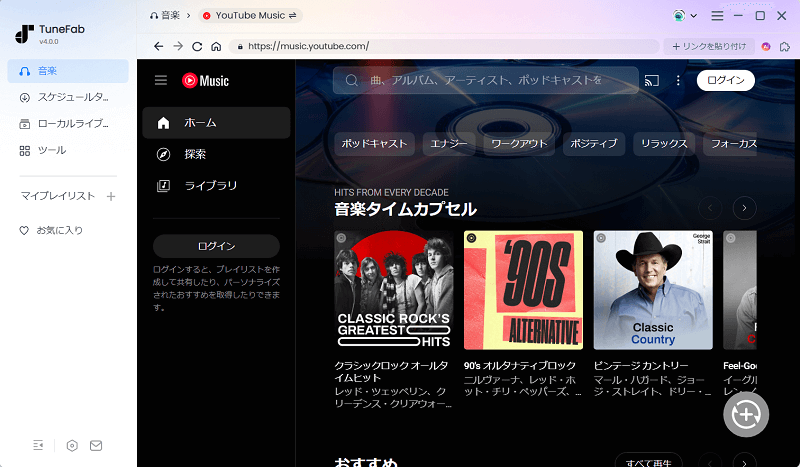Screen dimensions: 800x467
Task: Click the music.youtube.com address bar
Action: point(444,46)
